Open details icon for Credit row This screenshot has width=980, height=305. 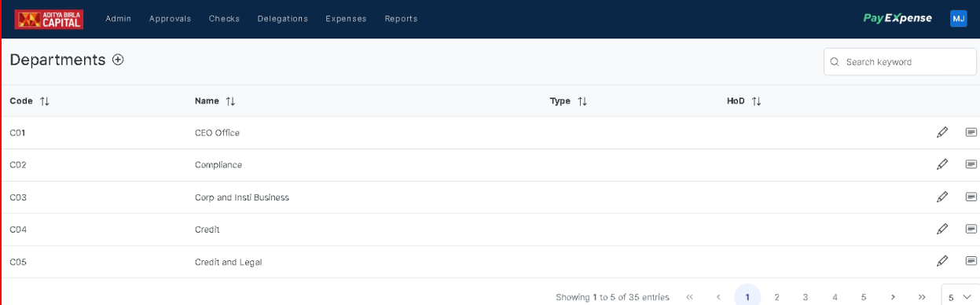pyautogui.click(x=971, y=229)
